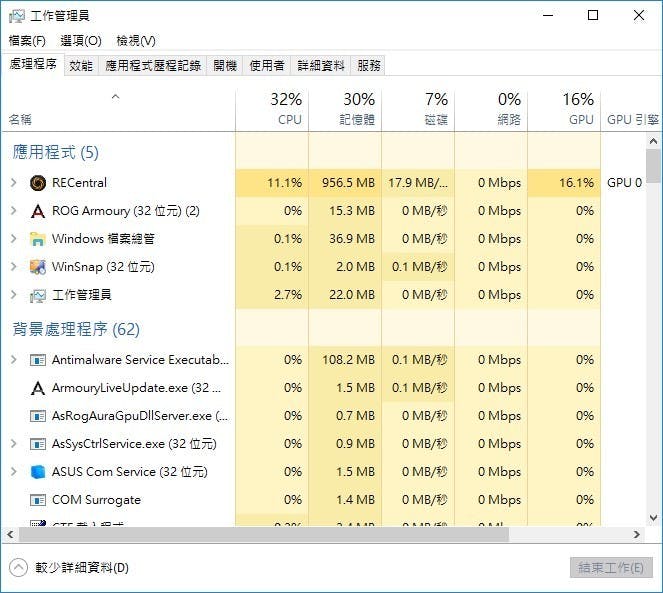
Task: Select the COM Surrogate process row
Action: [96, 500]
